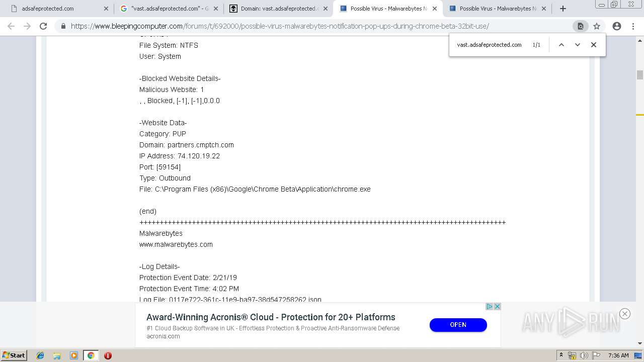Open the Chrome profile account icon
644x362 pixels.
click(x=617, y=26)
